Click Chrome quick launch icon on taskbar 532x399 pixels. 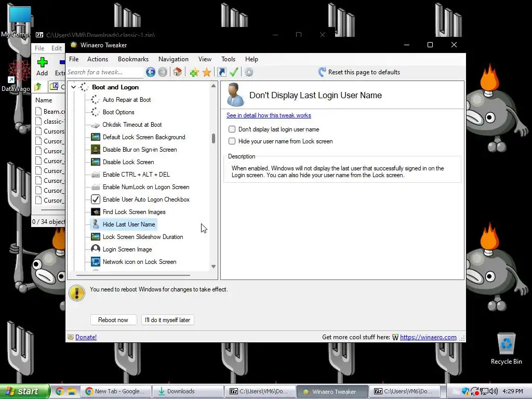59,391
